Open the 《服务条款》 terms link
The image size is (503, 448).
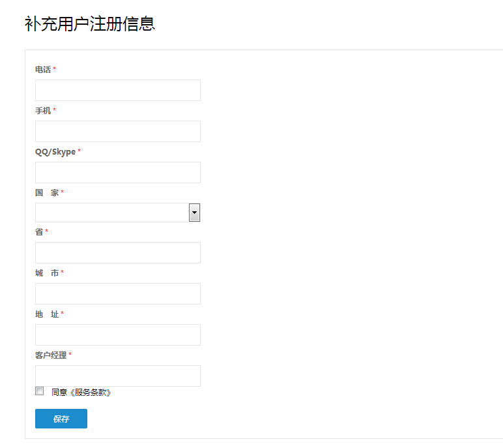pos(91,393)
